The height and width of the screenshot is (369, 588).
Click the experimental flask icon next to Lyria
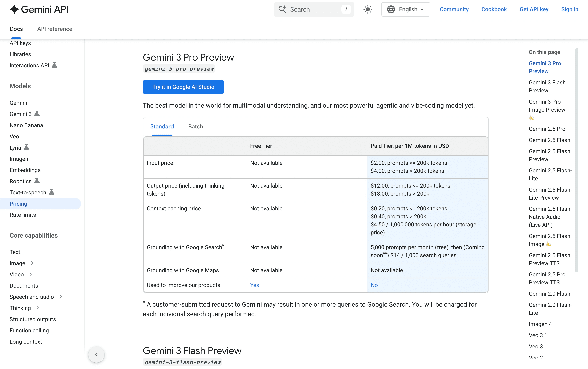pos(26,147)
